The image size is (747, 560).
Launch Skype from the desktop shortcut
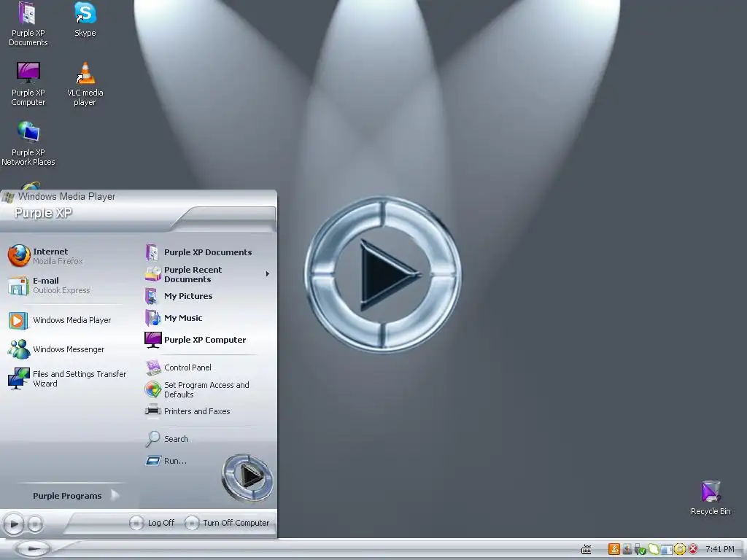pyautogui.click(x=85, y=20)
